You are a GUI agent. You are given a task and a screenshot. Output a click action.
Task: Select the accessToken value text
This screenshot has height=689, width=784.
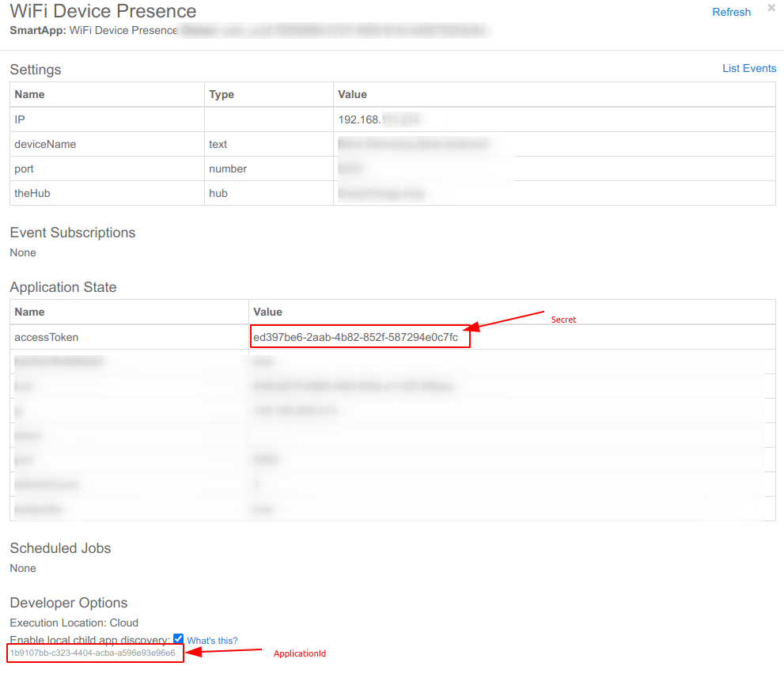click(x=355, y=338)
